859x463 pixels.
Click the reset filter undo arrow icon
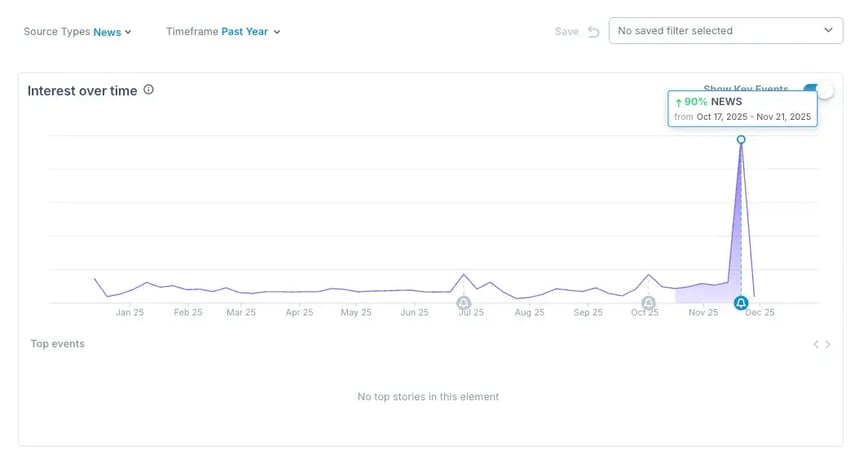pyautogui.click(x=593, y=31)
